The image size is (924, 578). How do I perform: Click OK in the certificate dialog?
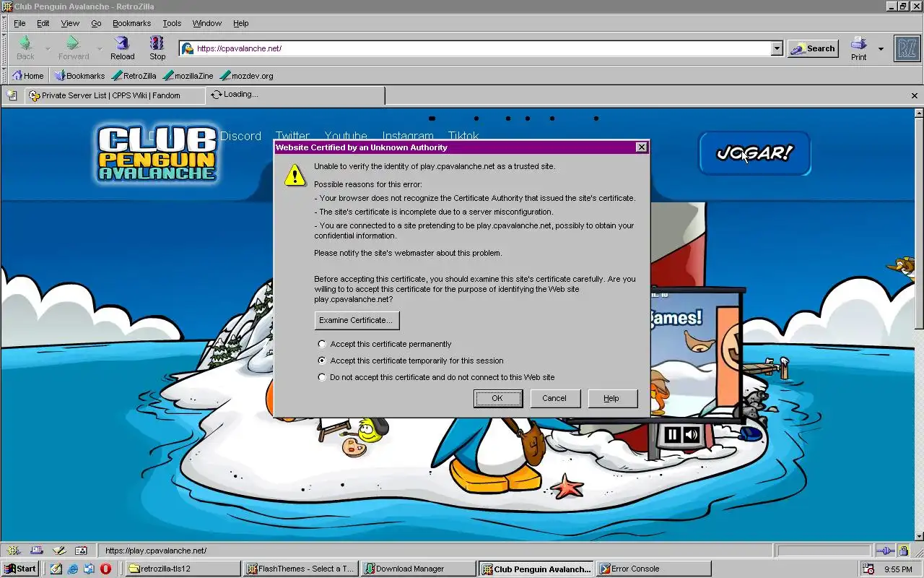coord(497,398)
